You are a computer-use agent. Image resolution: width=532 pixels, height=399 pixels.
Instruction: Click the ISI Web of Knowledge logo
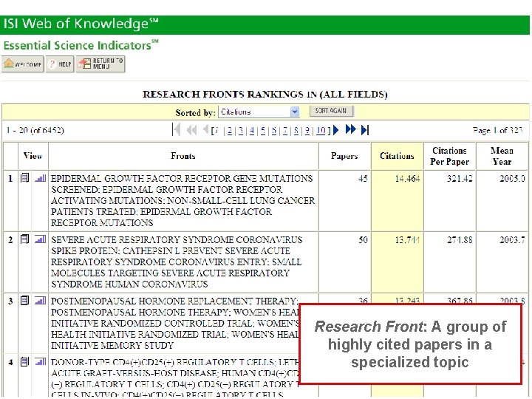[x=81, y=24]
